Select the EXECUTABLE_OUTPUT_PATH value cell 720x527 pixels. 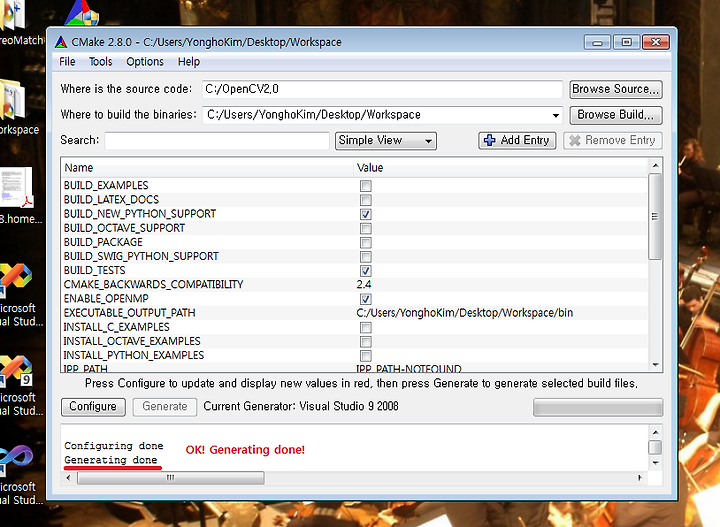tap(465, 313)
